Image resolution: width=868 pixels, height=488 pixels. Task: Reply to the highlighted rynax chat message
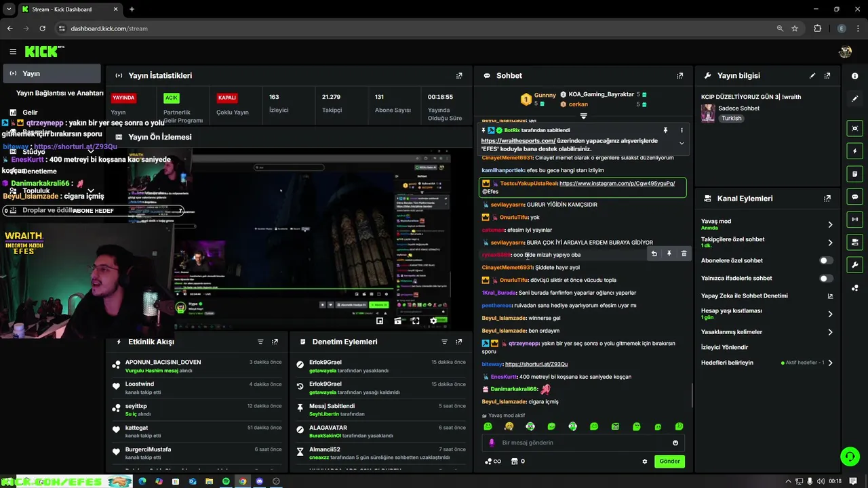[x=654, y=253]
